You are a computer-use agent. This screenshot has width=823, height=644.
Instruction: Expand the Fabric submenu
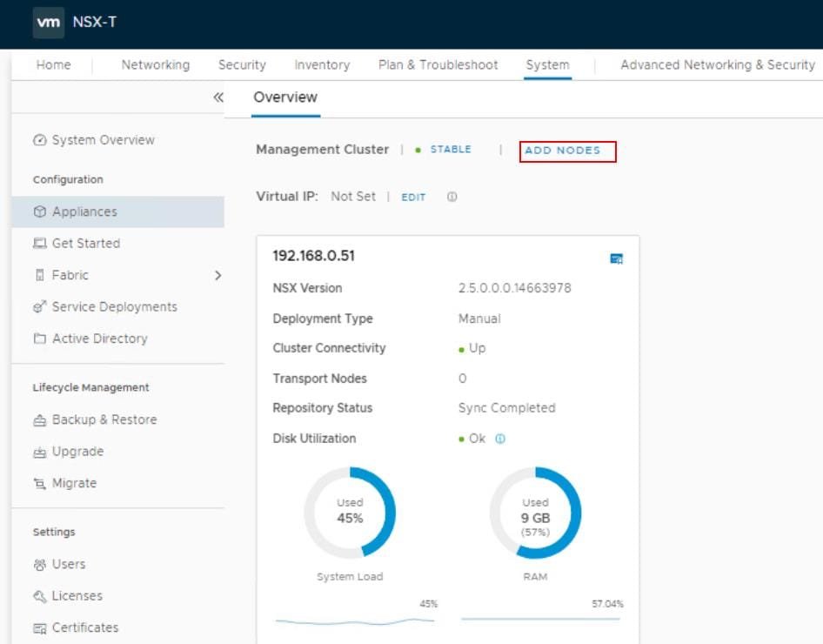(217, 275)
